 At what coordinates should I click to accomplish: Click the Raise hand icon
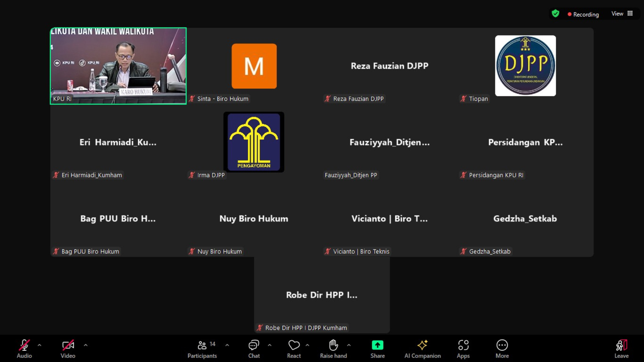click(x=333, y=345)
